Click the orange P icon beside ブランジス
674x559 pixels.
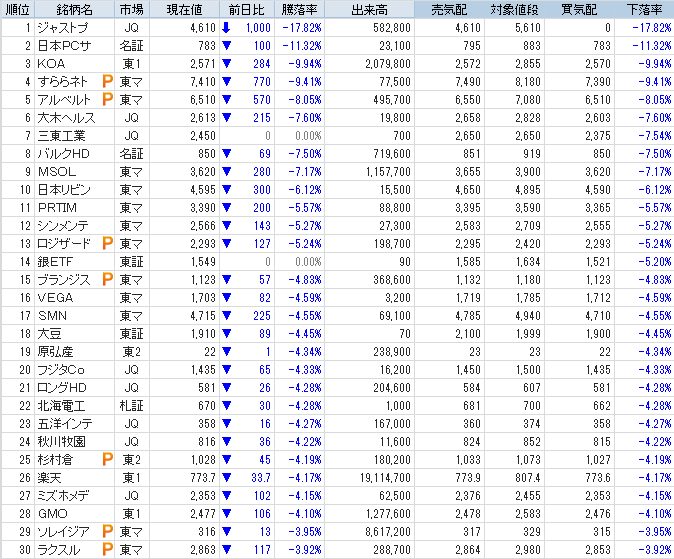pyautogui.click(x=107, y=280)
